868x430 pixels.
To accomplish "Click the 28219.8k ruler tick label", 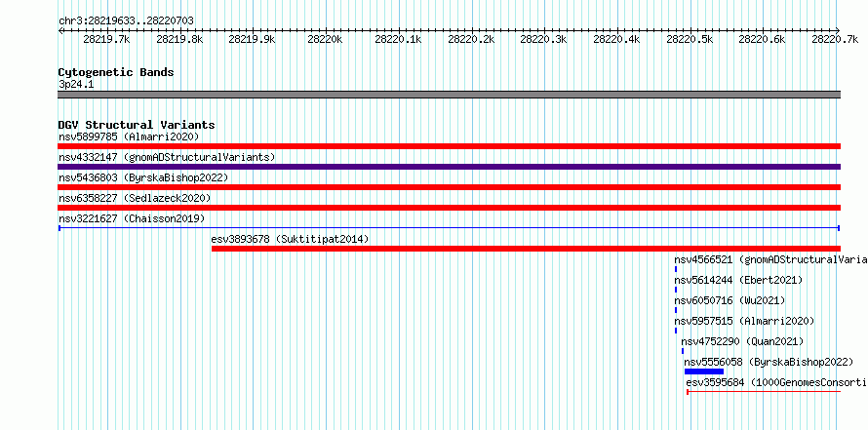I will tap(179, 39).
